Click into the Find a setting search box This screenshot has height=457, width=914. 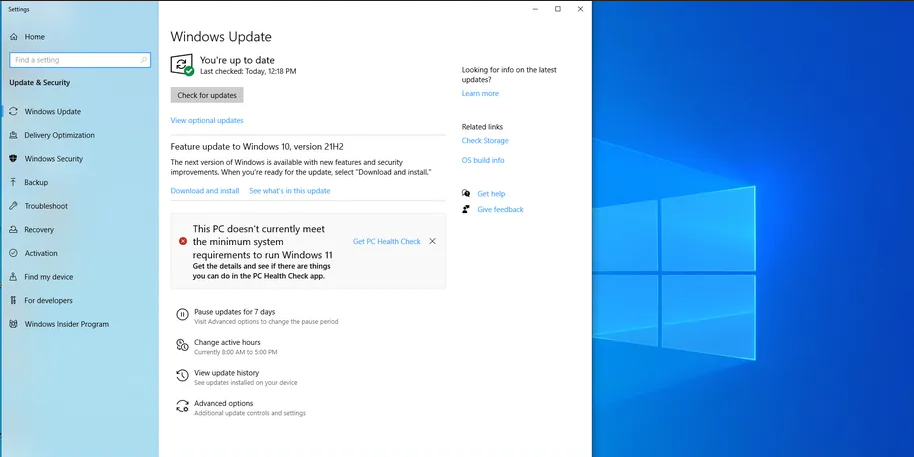tap(80, 60)
